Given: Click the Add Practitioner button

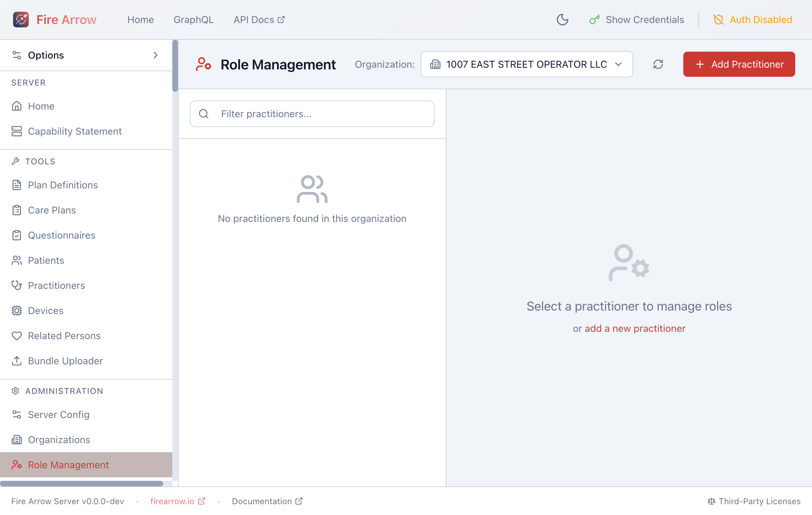Looking at the screenshot, I should pos(739,64).
